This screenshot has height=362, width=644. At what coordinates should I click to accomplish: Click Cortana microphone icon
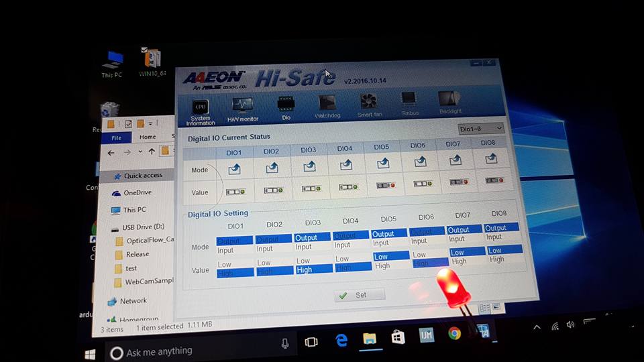(x=285, y=343)
